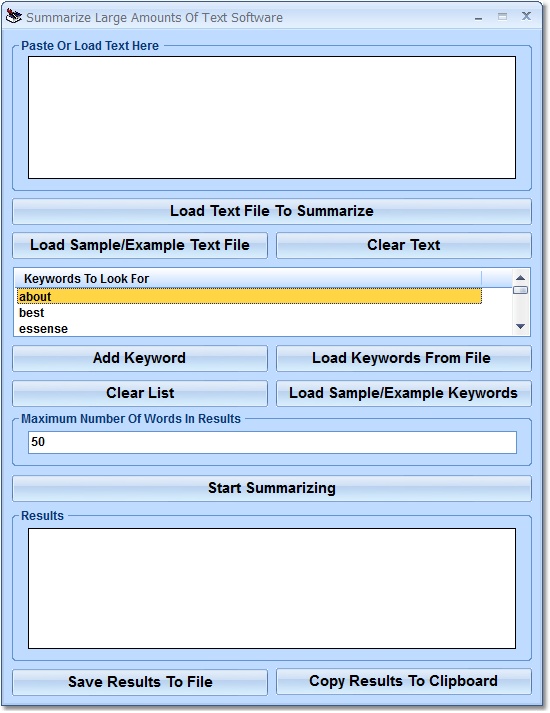Click Load Text File To Summarize
Image resolution: width=550 pixels, height=713 pixels.
[x=272, y=211]
